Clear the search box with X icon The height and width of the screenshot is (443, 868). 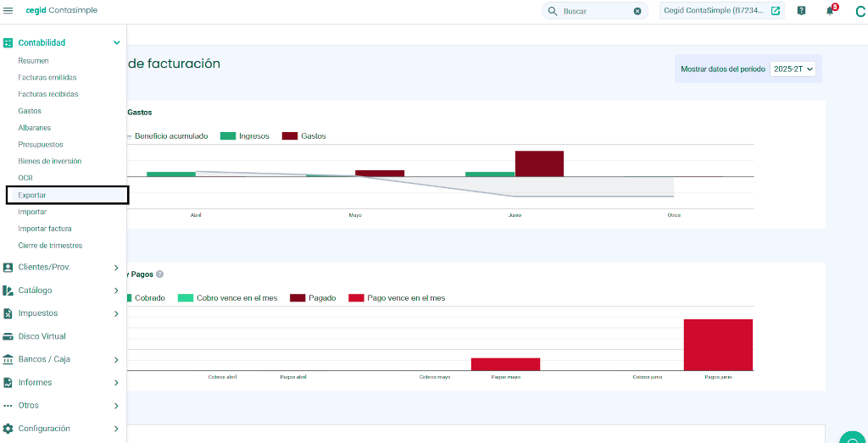(x=637, y=11)
